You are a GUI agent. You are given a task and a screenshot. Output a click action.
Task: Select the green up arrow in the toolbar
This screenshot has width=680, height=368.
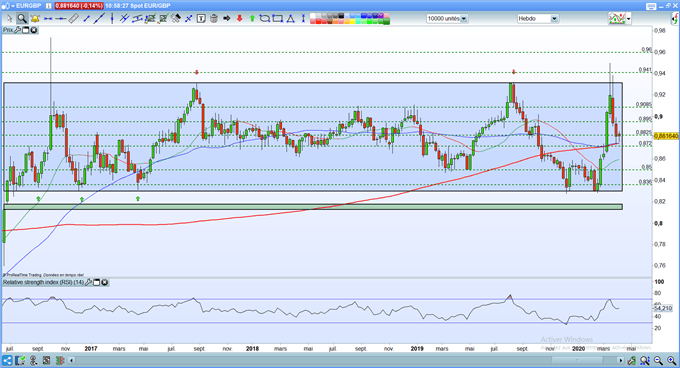[252, 19]
